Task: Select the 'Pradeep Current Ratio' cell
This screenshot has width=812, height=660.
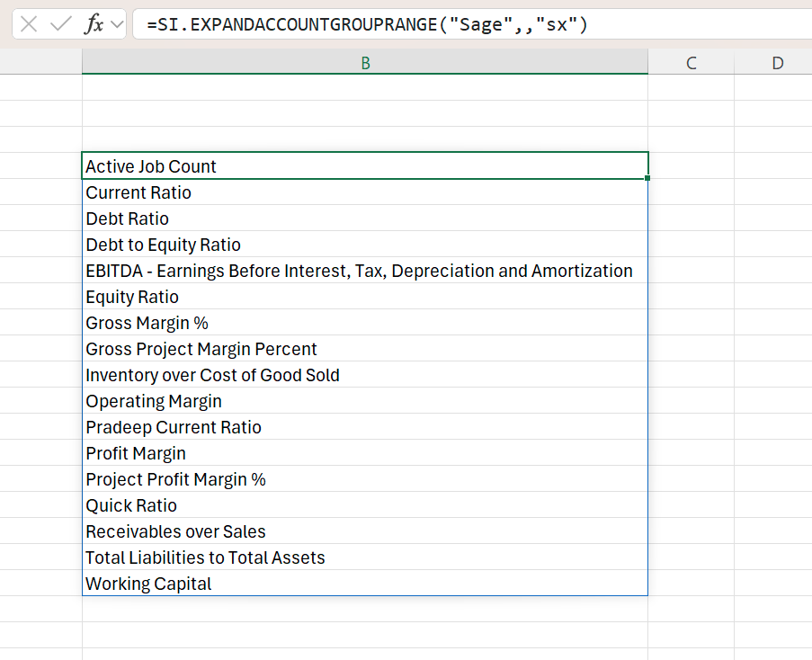Action: click(365, 426)
